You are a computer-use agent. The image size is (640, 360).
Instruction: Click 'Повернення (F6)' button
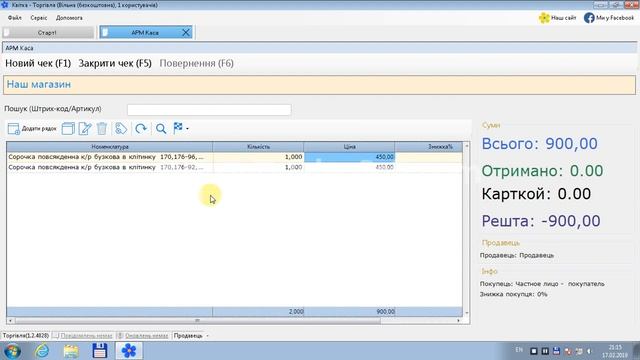click(196, 63)
